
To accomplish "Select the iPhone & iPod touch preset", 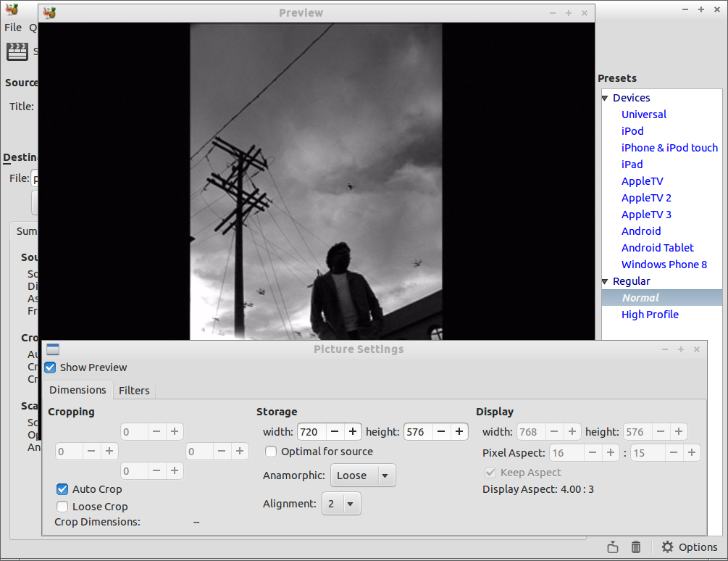I will point(669,148).
